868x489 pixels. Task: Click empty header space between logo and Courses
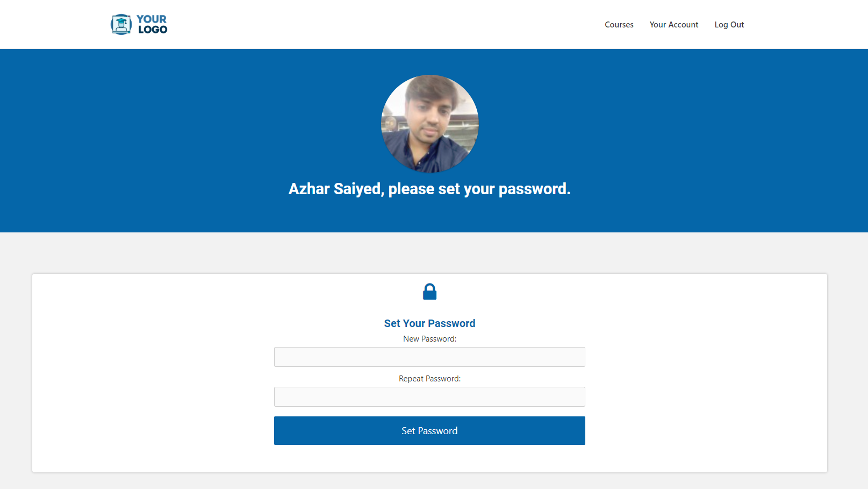[x=376, y=24]
